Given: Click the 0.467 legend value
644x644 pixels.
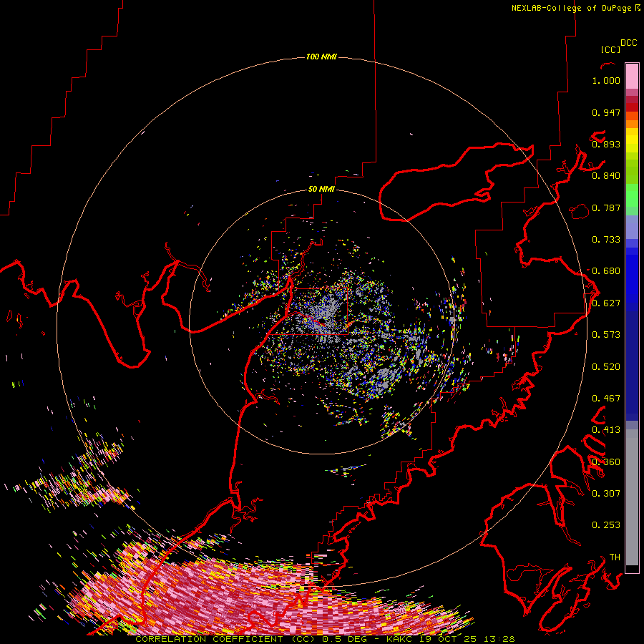Looking at the screenshot, I should click(x=606, y=399).
